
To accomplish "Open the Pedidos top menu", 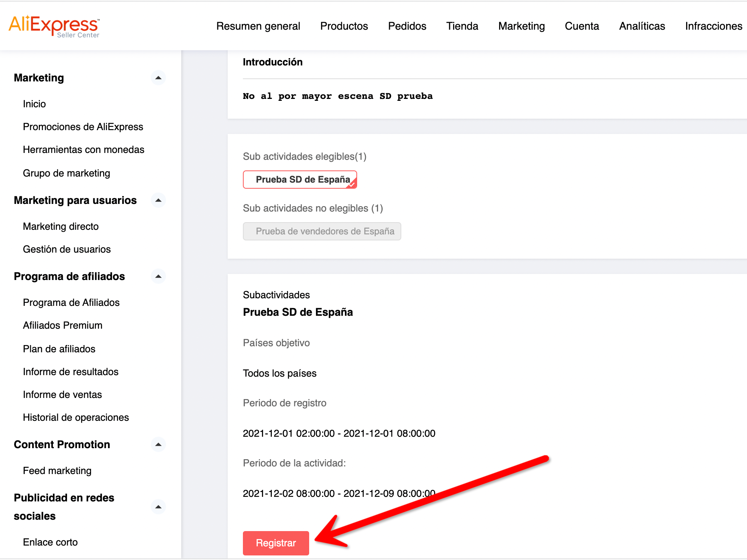I will point(407,26).
